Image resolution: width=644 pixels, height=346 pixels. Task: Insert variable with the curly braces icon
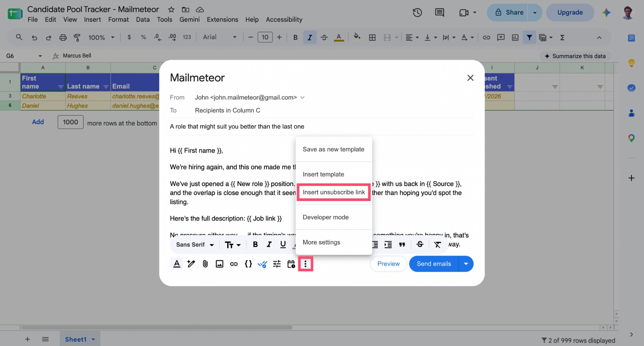[x=248, y=264]
